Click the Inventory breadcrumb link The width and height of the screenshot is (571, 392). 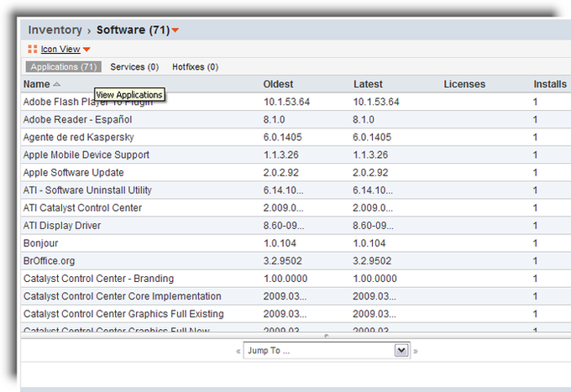click(55, 30)
